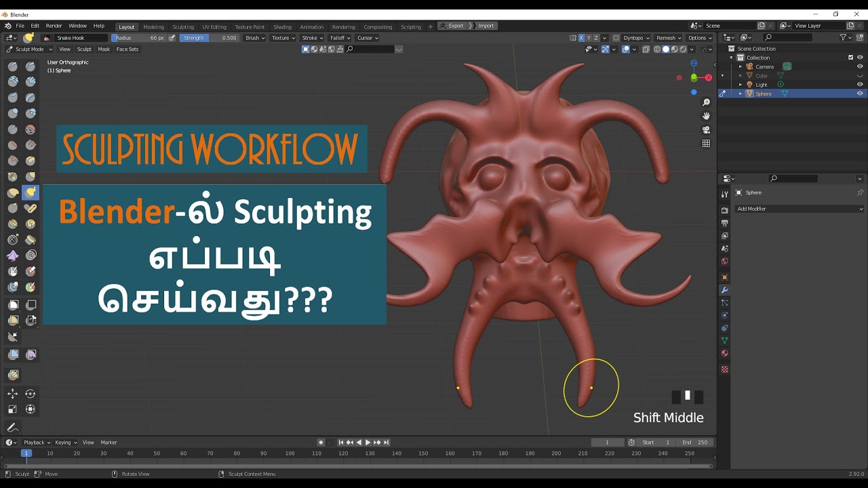868x488 pixels.
Task: Select the Scale transform tool
Action: (x=13, y=409)
